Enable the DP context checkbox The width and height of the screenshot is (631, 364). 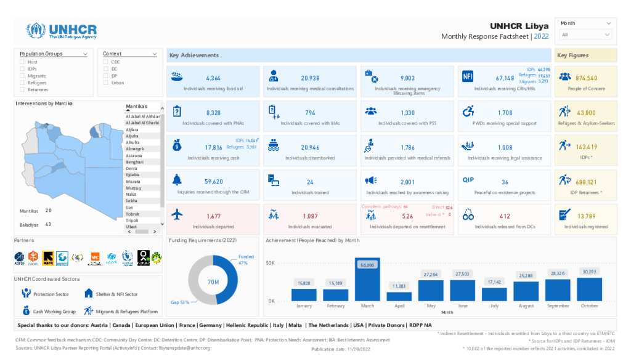tap(106, 76)
